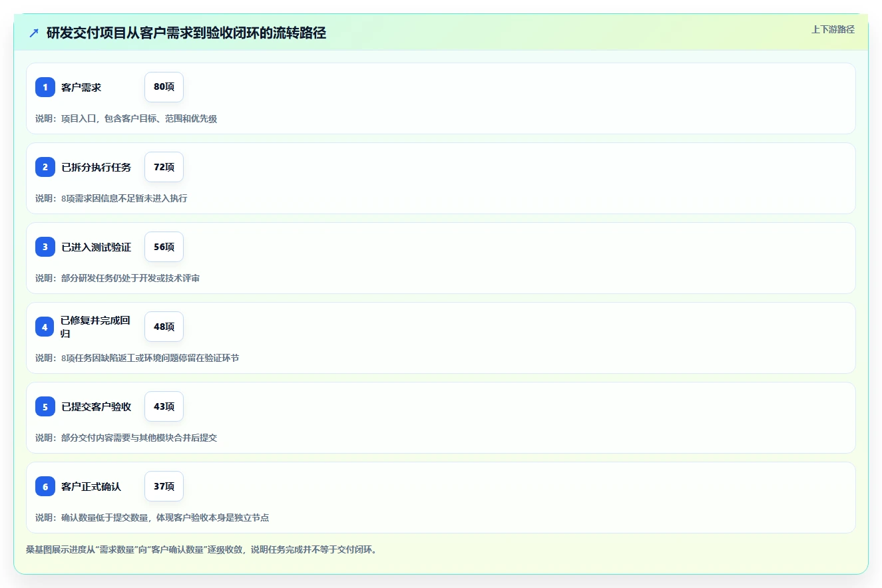
Task: Click the 37项 value pill
Action: click(x=164, y=486)
